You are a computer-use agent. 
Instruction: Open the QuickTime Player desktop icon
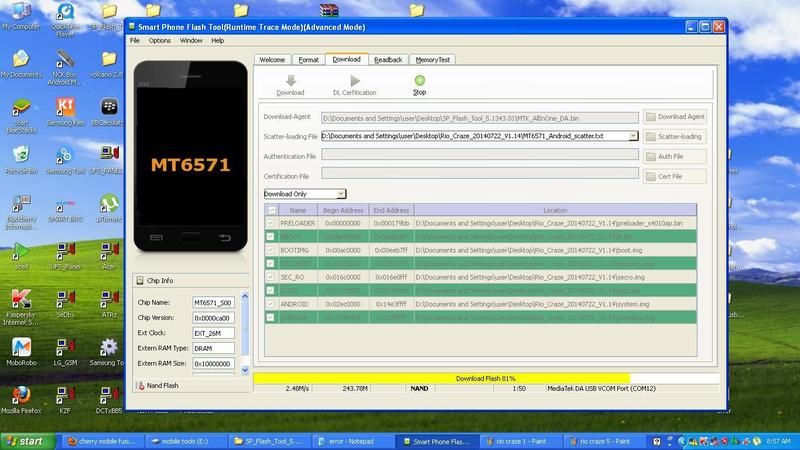65,19
